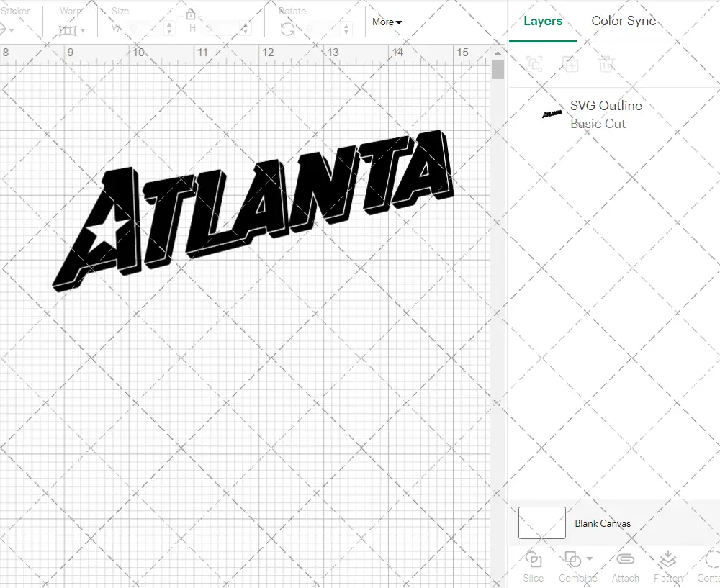Select the Slice tool icon
Image resolution: width=720 pixels, height=588 pixels.
click(533, 560)
